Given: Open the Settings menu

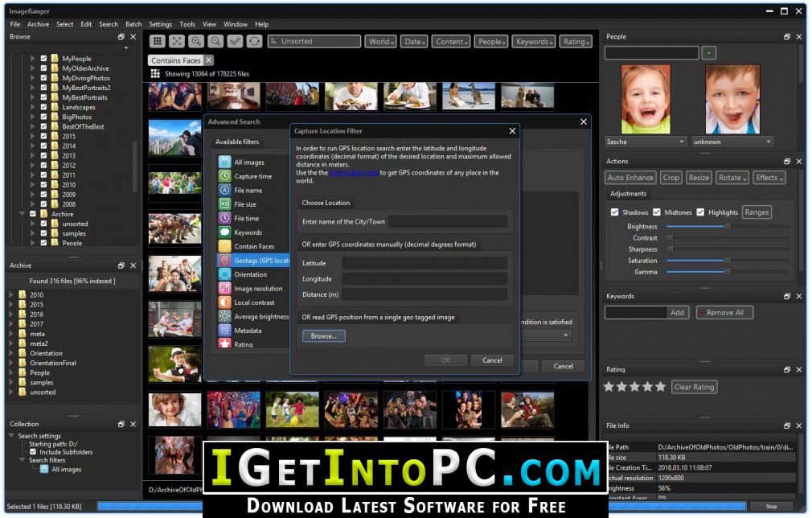Looking at the screenshot, I should pos(161,24).
